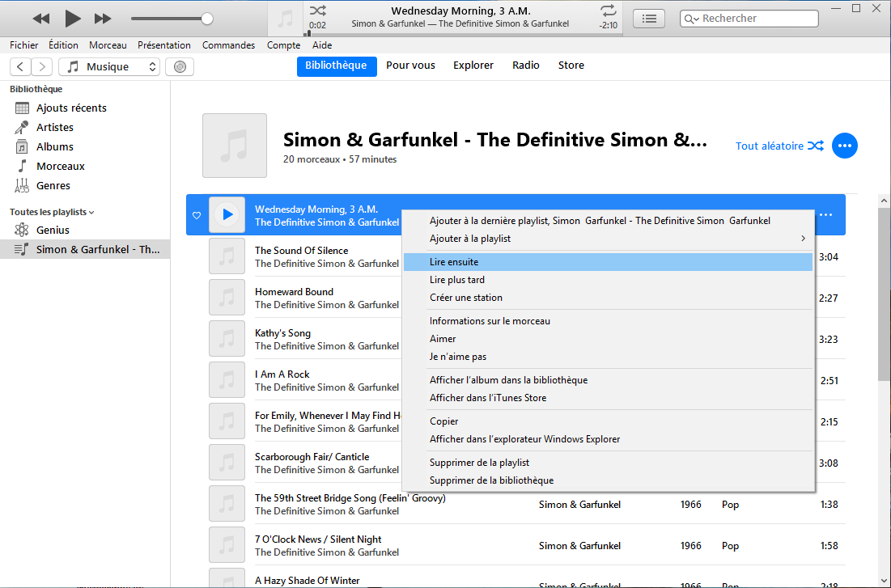Choose Informations sur le morceau
Viewport: 891px width, 588px height.
pyautogui.click(x=608, y=321)
